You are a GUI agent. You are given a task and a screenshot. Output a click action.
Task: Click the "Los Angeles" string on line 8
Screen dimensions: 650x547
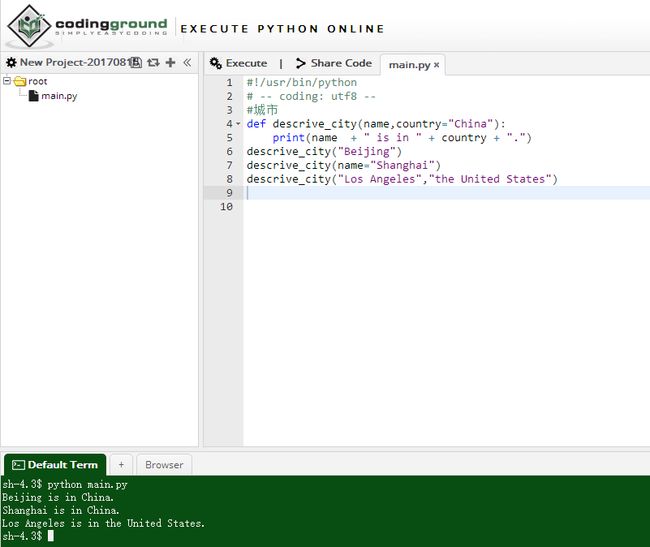(x=380, y=179)
